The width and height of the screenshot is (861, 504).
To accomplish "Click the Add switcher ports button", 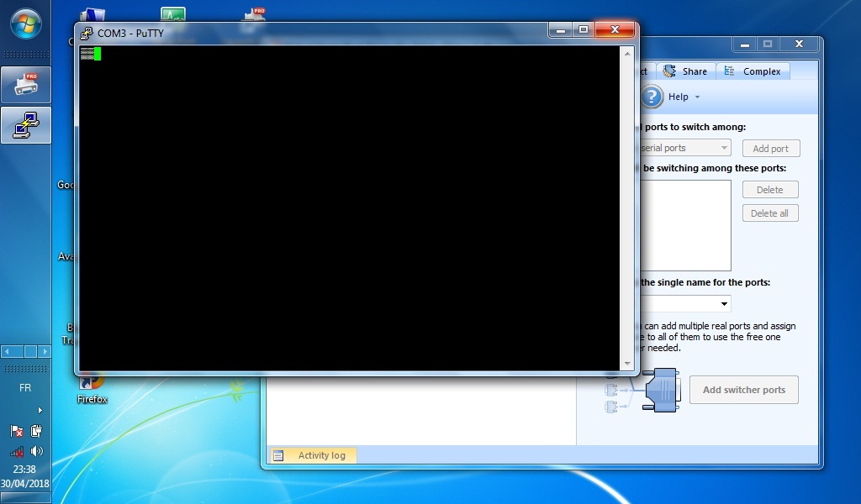I will pos(744,390).
